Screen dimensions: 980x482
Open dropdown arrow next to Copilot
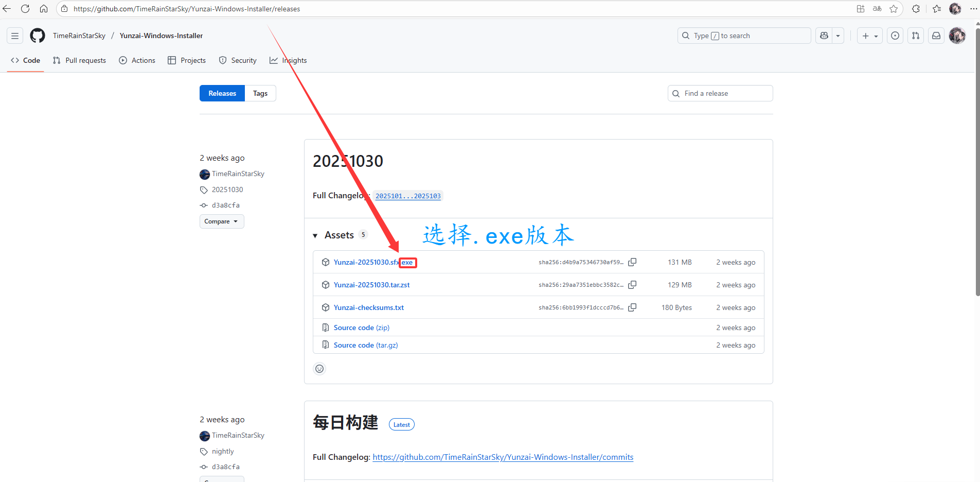pos(838,36)
